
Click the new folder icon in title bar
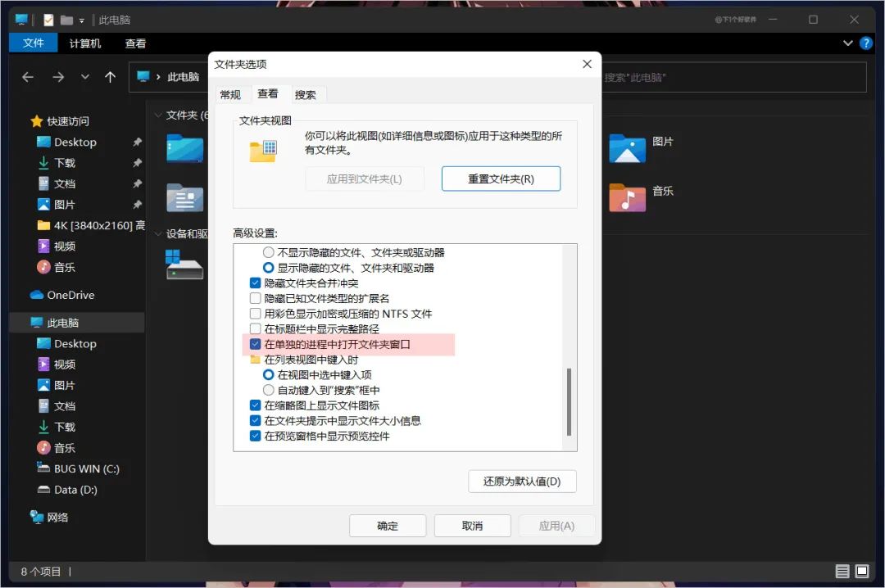point(66,20)
